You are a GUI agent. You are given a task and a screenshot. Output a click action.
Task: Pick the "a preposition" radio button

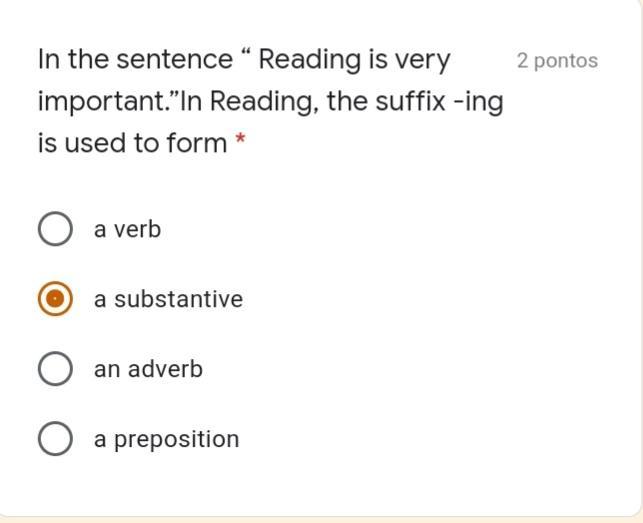tap(55, 438)
